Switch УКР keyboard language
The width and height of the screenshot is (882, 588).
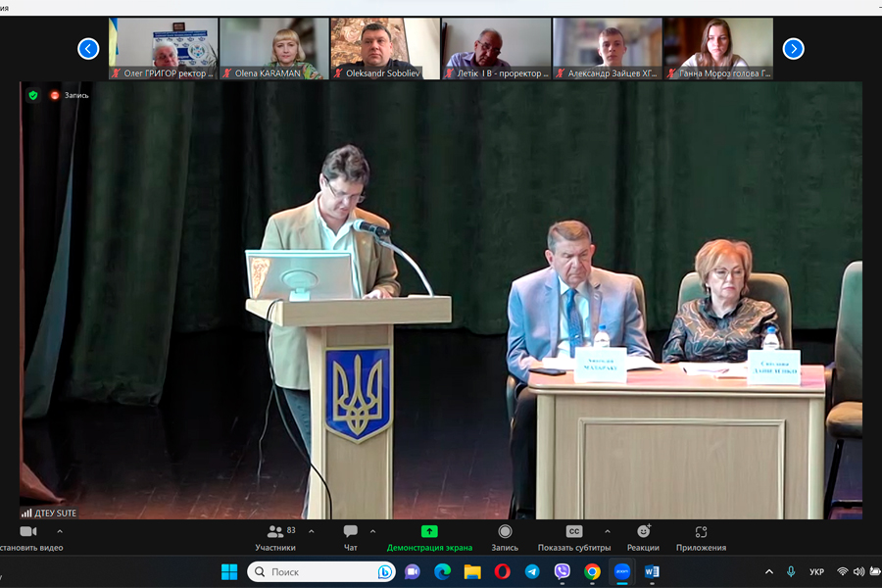coord(816,572)
